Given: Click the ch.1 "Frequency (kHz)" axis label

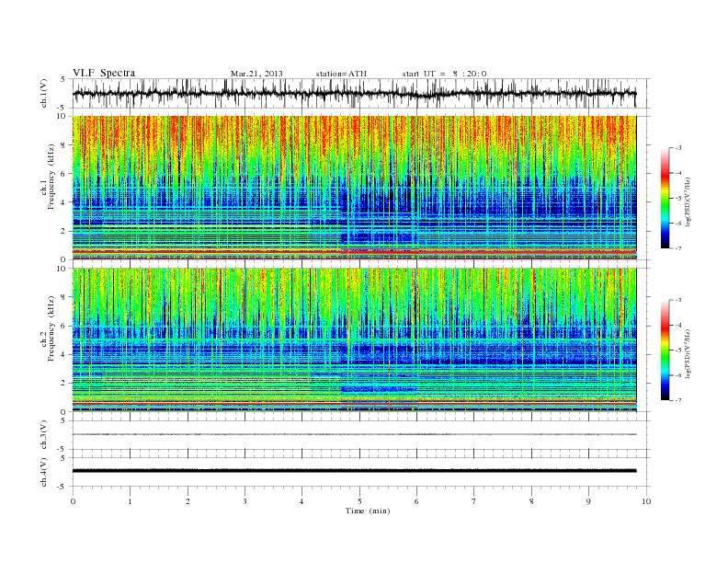Looking at the screenshot, I should point(51,177).
